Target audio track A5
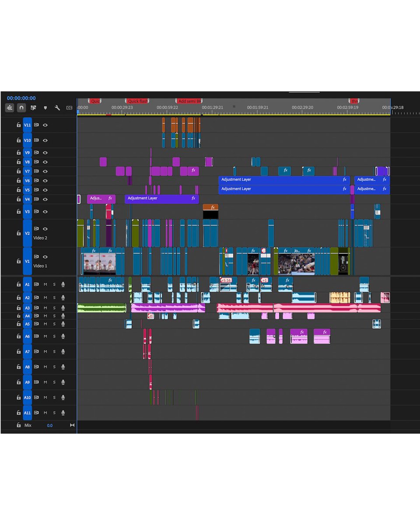This screenshot has width=420, height=525. point(28,324)
